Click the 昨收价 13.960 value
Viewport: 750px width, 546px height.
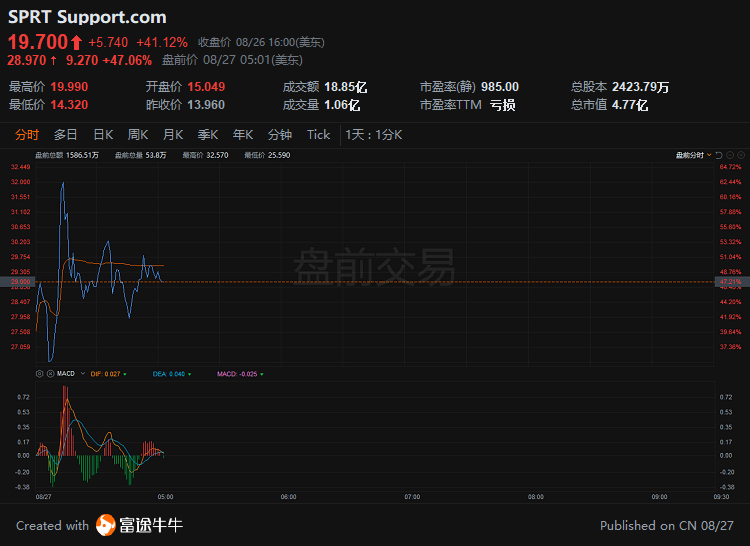tap(206, 105)
